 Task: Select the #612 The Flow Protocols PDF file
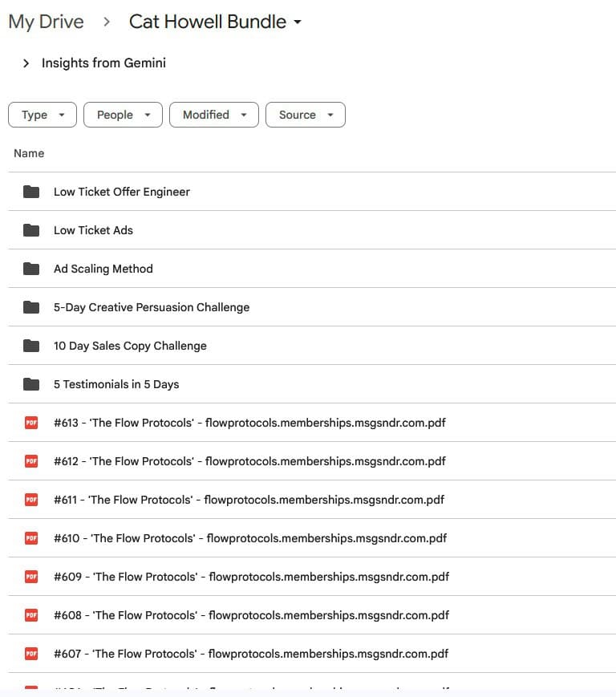(x=249, y=461)
